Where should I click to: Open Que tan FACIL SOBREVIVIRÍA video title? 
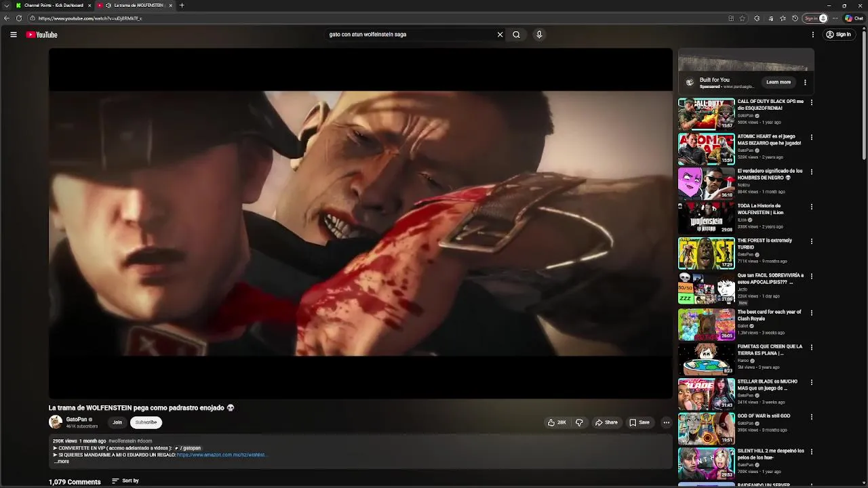(770, 279)
